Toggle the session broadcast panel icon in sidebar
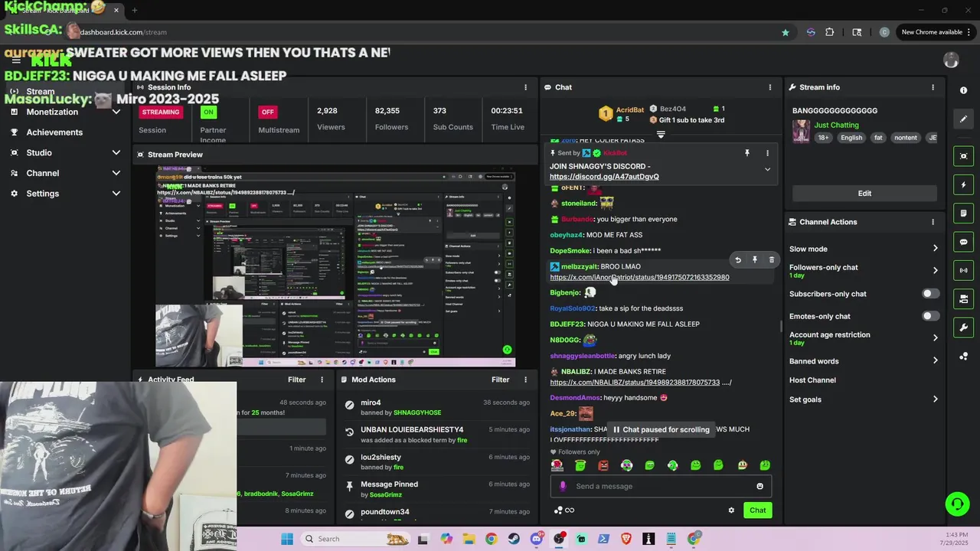The image size is (980, 551). (x=963, y=270)
